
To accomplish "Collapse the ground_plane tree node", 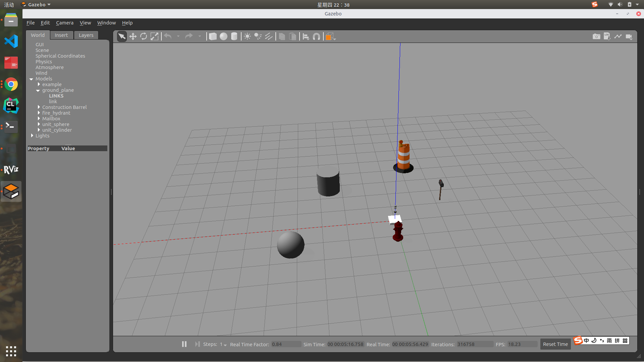I will 38,90.
